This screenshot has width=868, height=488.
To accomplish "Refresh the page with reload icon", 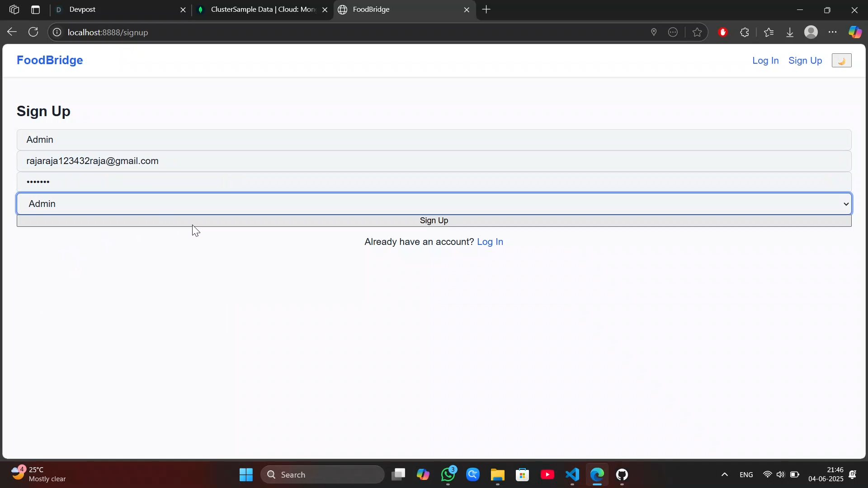I will 33,32.
